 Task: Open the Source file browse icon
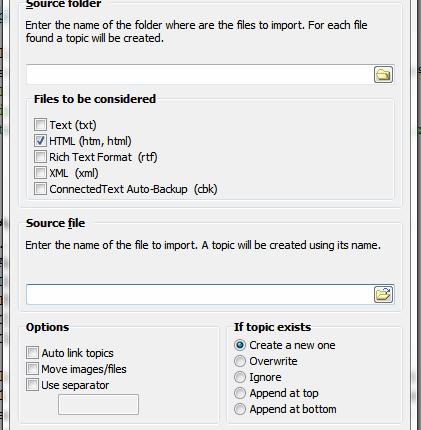383,294
